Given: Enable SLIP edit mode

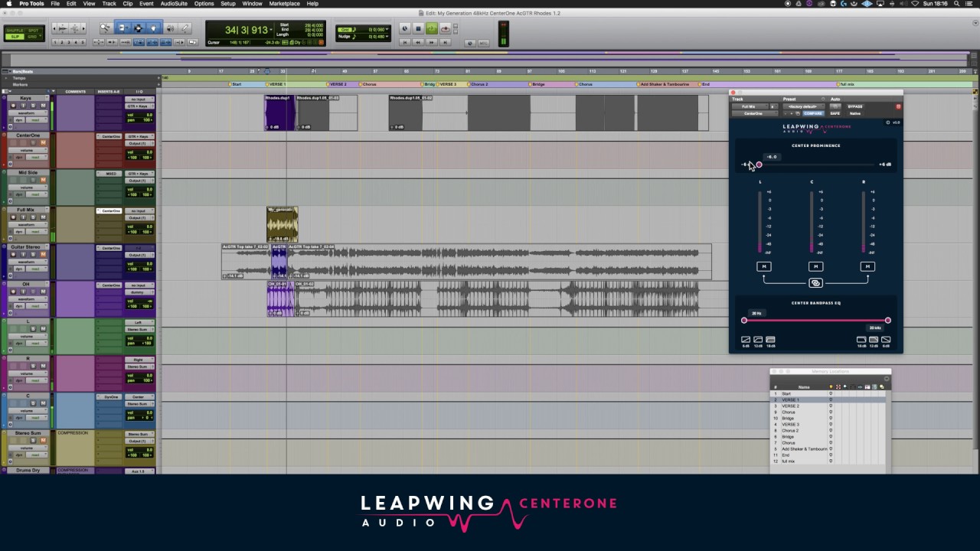Looking at the screenshot, I should click(x=15, y=36).
